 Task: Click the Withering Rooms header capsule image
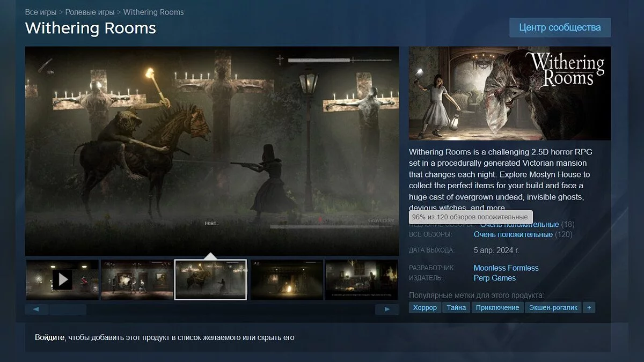point(510,93)
